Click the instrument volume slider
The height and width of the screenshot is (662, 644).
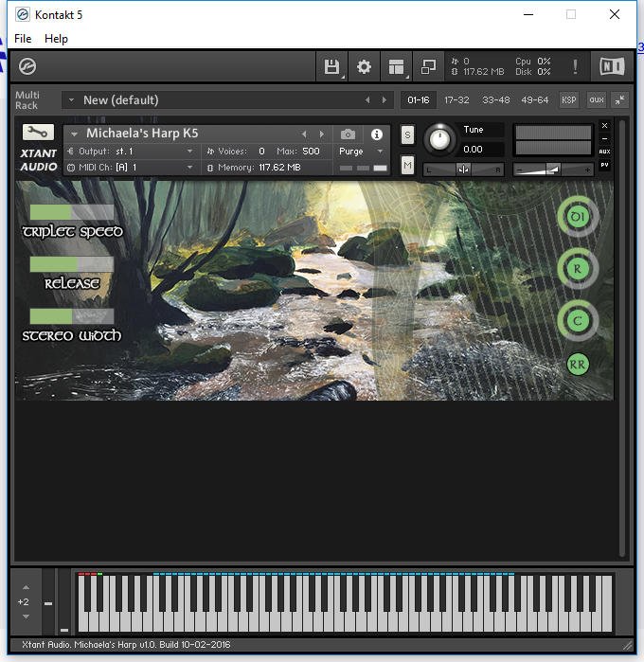coord(553,170)
